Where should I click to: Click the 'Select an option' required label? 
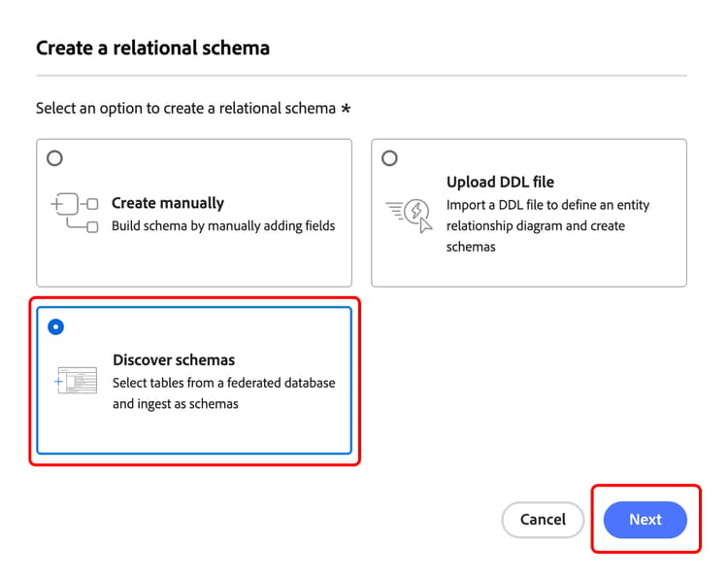click(x=193, y=108)
